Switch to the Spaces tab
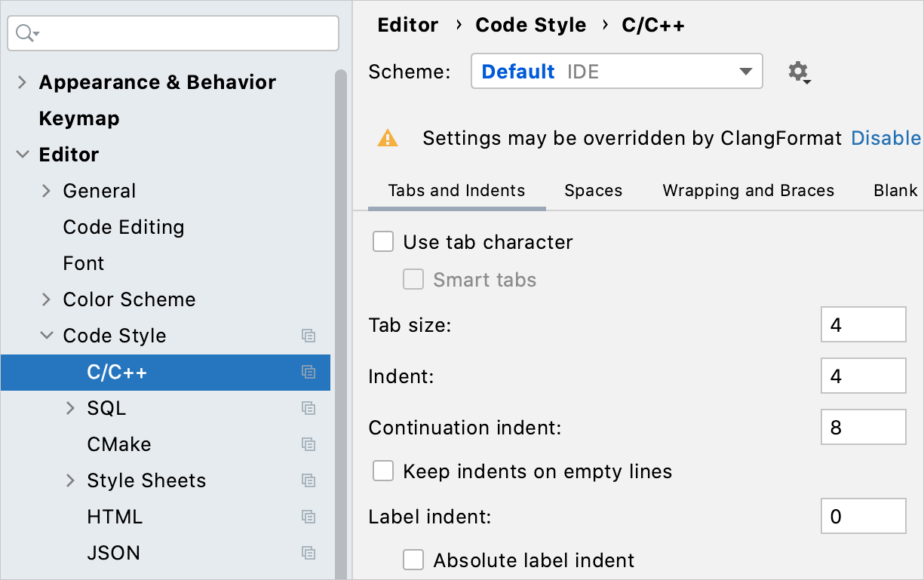The image size is (924, 580). [593, 190]
